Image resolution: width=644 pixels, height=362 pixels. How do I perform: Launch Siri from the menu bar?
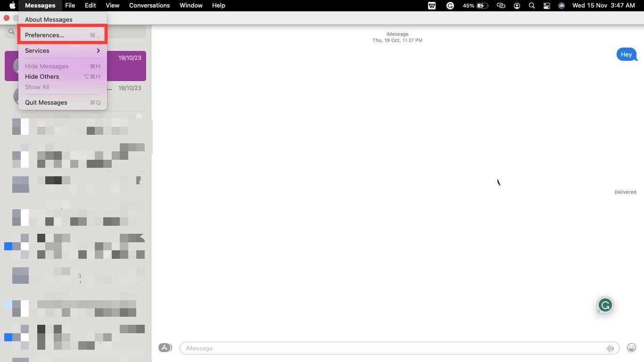[561, 6]
